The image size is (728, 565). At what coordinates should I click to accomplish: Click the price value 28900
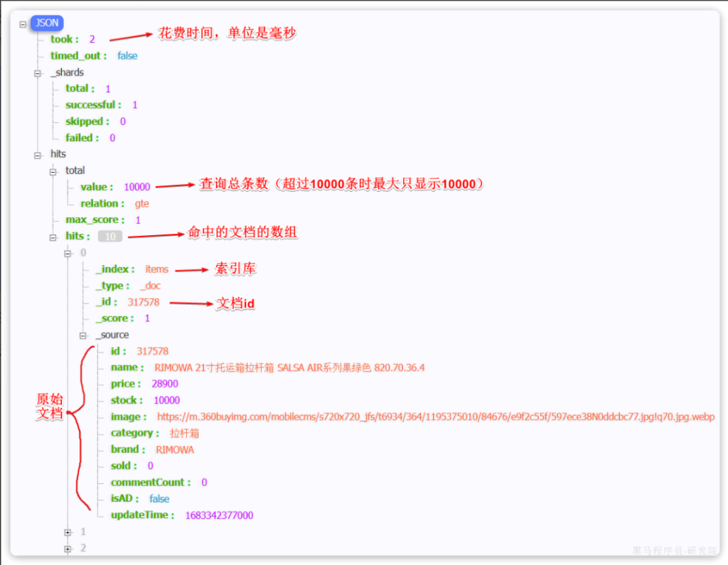click(x=165, y=384)
